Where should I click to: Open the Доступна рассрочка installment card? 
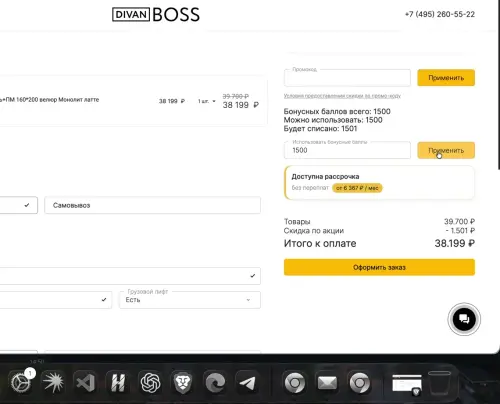(379, 182)
